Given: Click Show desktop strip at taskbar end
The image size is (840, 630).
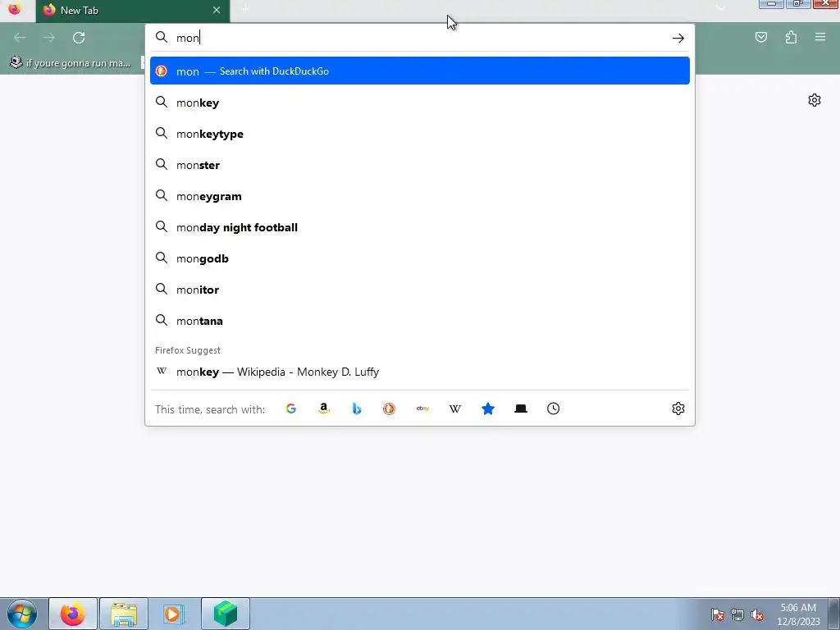Looking at the screenshot, I should coord(834,614).
